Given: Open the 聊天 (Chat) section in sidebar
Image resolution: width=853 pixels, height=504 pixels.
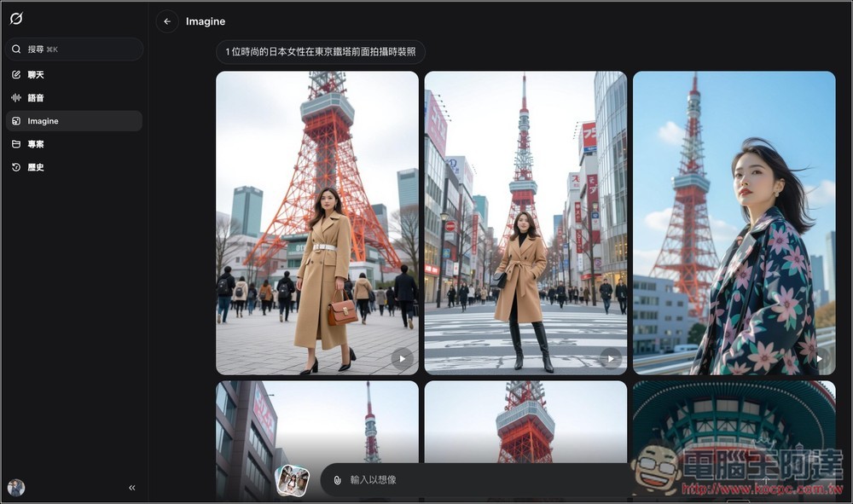Looking at the screenshot, I should 34,74.
